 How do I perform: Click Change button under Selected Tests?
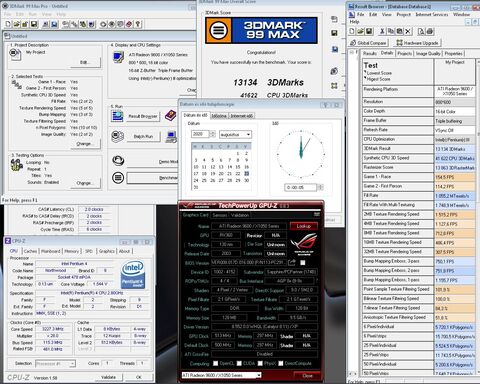pos(85,144)
